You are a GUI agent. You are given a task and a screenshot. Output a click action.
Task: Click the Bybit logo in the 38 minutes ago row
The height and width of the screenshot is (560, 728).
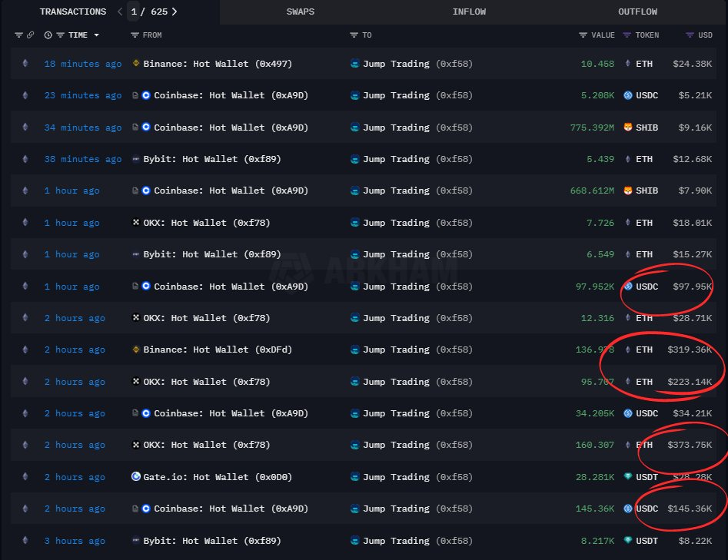point(136,159)
